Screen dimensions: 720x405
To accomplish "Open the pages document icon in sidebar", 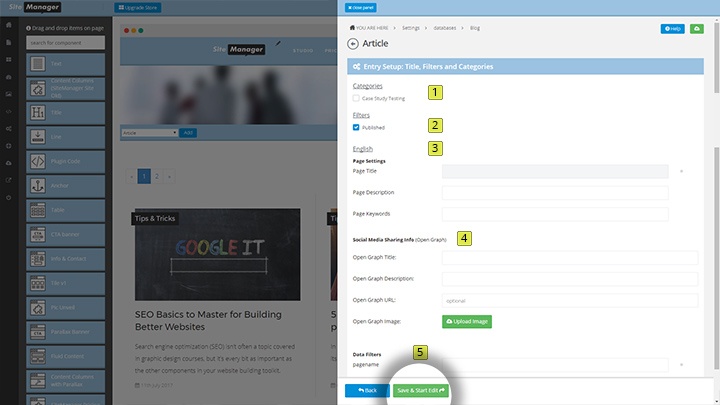I will pyautogui.click(x=9, y=42).
